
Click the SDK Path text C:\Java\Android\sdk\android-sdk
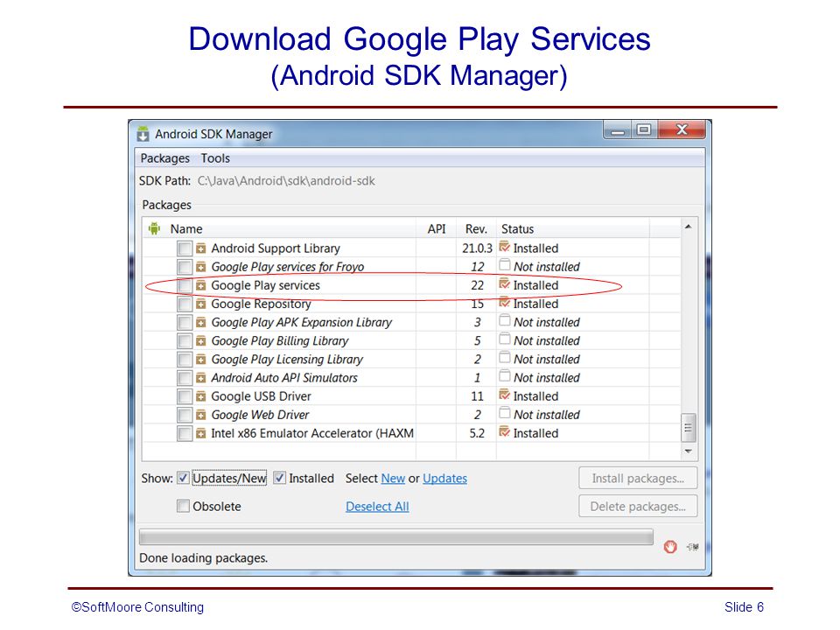[x=286, y=181]
